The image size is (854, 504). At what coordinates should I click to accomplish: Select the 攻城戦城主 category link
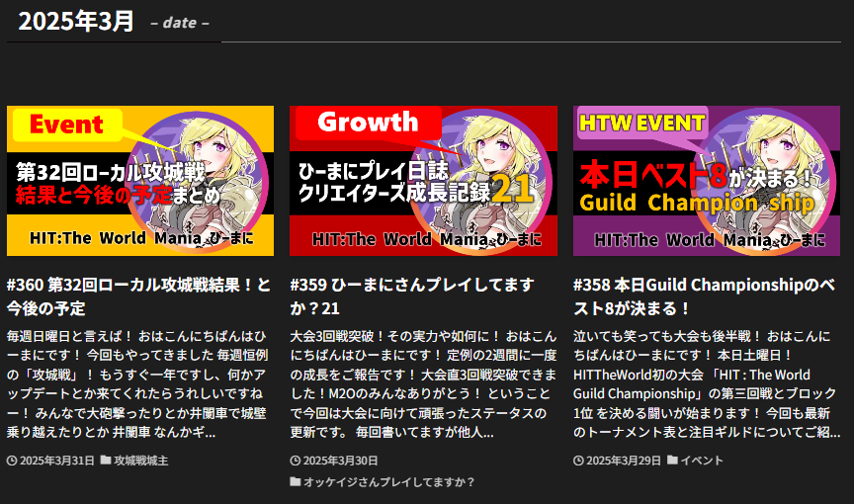tap(140, 461)
